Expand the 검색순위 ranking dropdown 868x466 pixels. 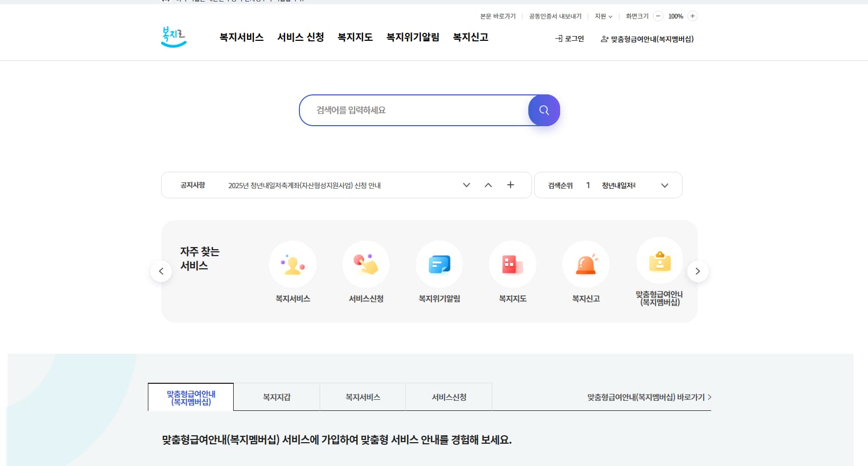pyautogui.click(x=665, y=186)
